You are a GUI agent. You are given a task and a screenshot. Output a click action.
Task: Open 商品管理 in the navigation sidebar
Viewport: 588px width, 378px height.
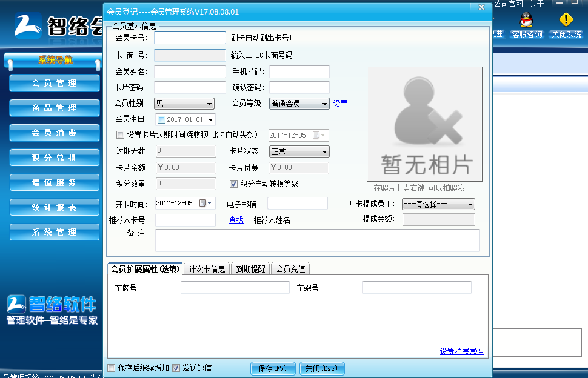pyautogui.click(x=54, y=108)
